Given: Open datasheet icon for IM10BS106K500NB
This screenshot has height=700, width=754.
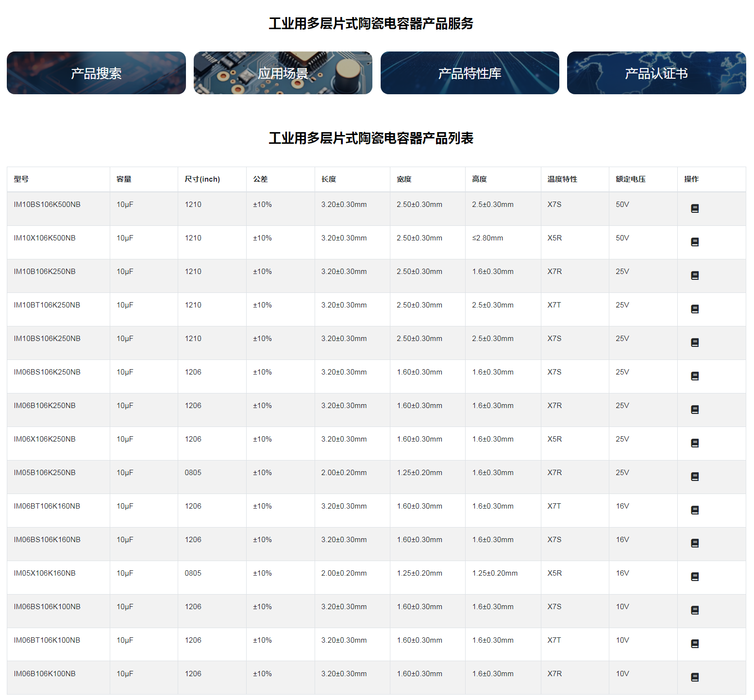Looking at the screenshot, I should tap(695, 208).
